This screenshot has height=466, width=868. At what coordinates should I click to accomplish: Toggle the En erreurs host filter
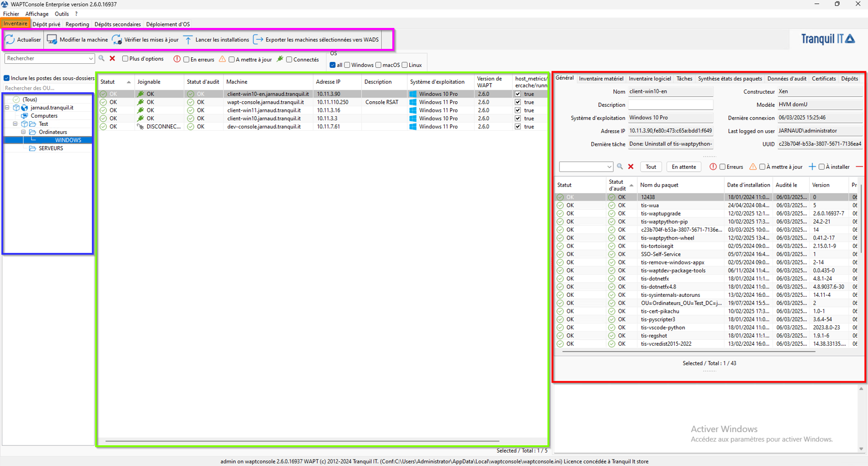[186, 59]
